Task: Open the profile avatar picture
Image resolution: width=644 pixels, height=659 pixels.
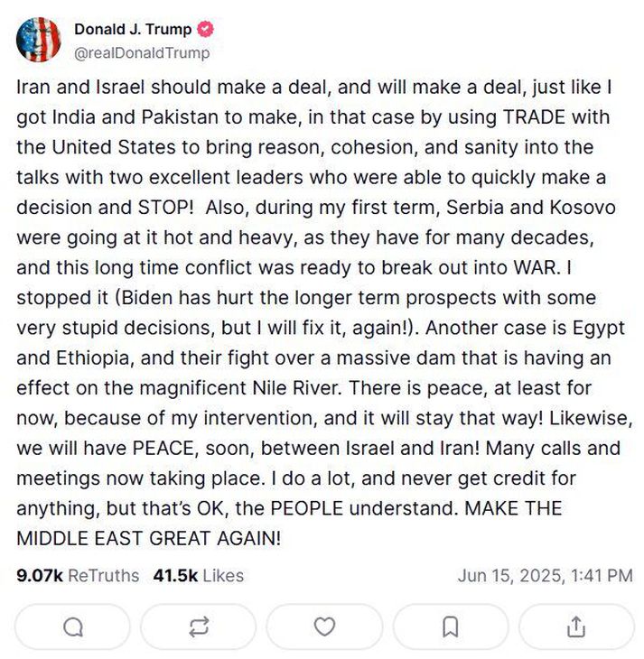Action: coord(40,41)
